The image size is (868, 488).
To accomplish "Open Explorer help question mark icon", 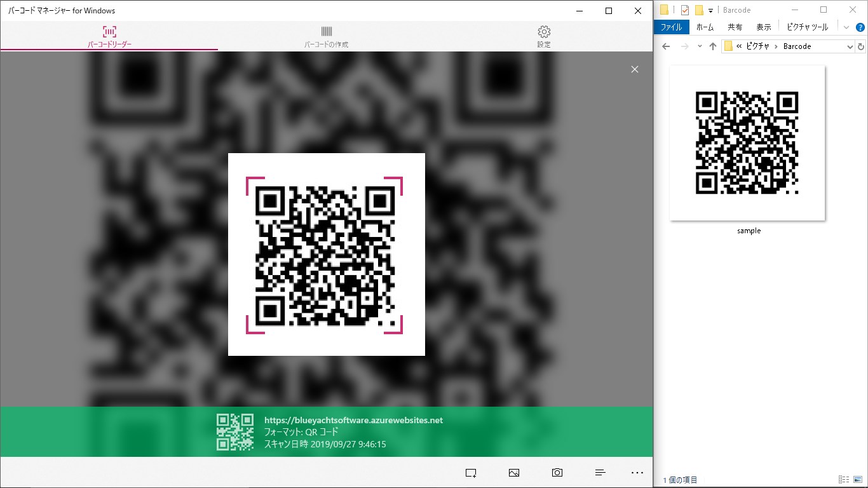I will tap(860, 27).
